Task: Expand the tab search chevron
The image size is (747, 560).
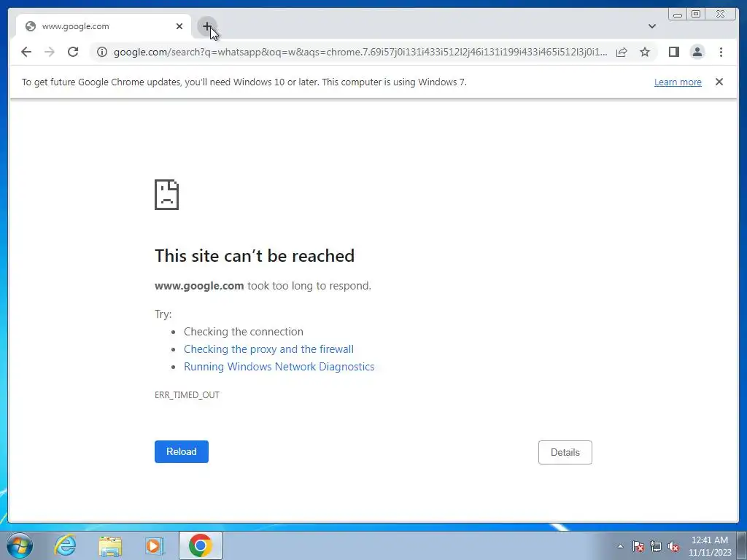Action: coord(652,26)
